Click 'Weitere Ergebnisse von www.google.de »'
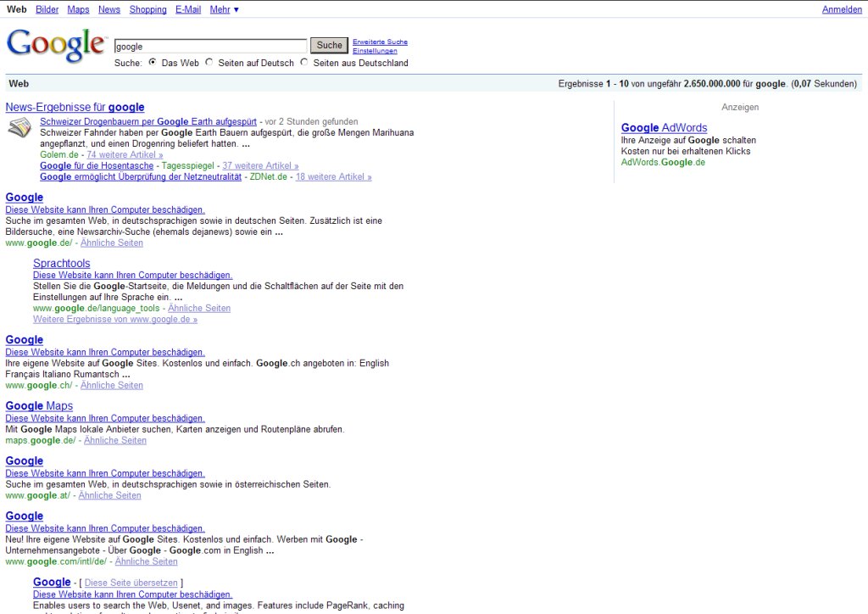Screen dimensions: 868x614 click(115, 320)
